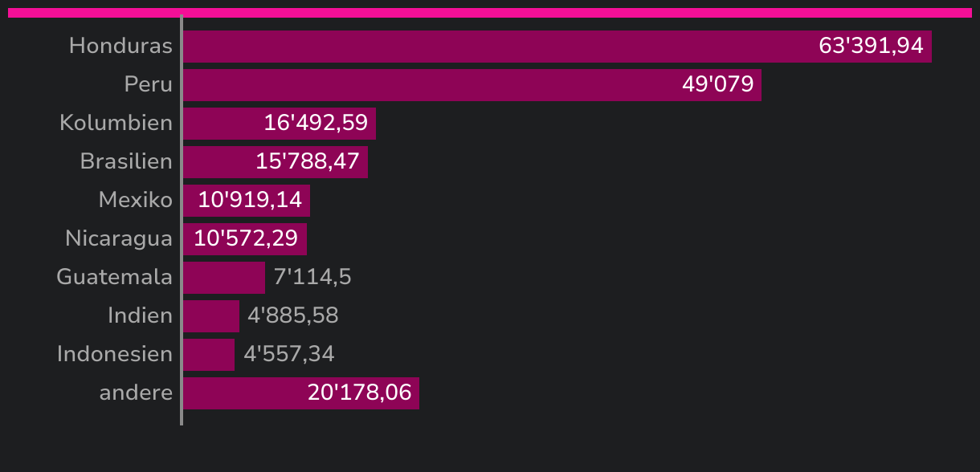This screenshot has height=472, width=980.
Task: Click the Guatemala bar
Action: tap(224, 278)
